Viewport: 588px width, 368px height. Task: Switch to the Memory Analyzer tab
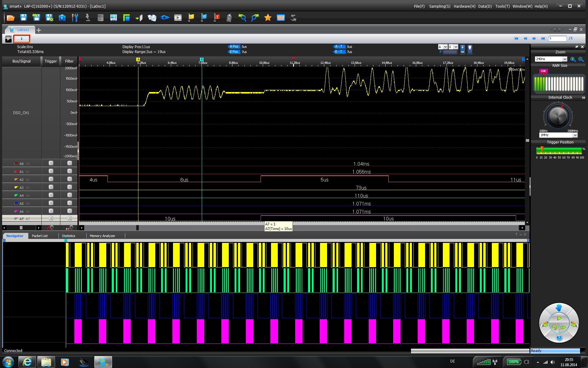[102, 236]
